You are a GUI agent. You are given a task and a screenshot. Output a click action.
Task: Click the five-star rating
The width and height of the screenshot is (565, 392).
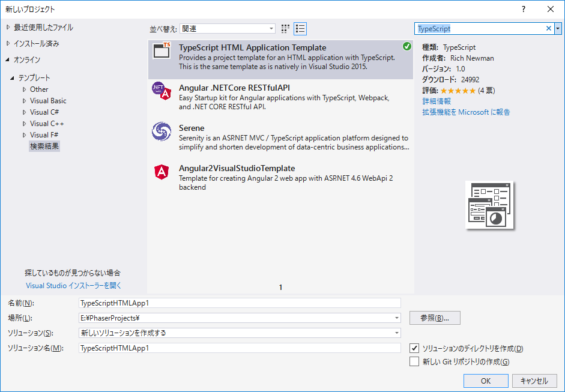[458, 91]
